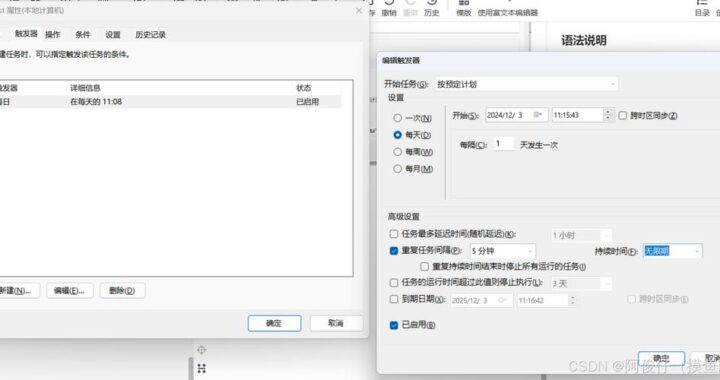Enable 任务的运行时间超过此值则停止执行 checkbox

click(x=394, y=283)
